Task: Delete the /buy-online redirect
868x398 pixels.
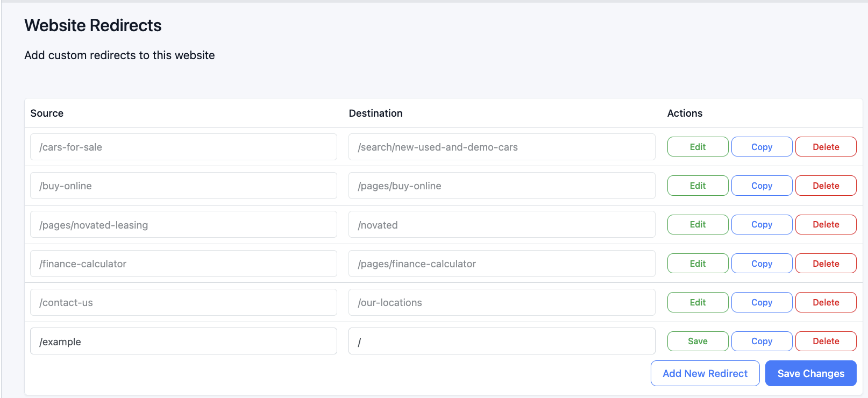Action: 826,186
